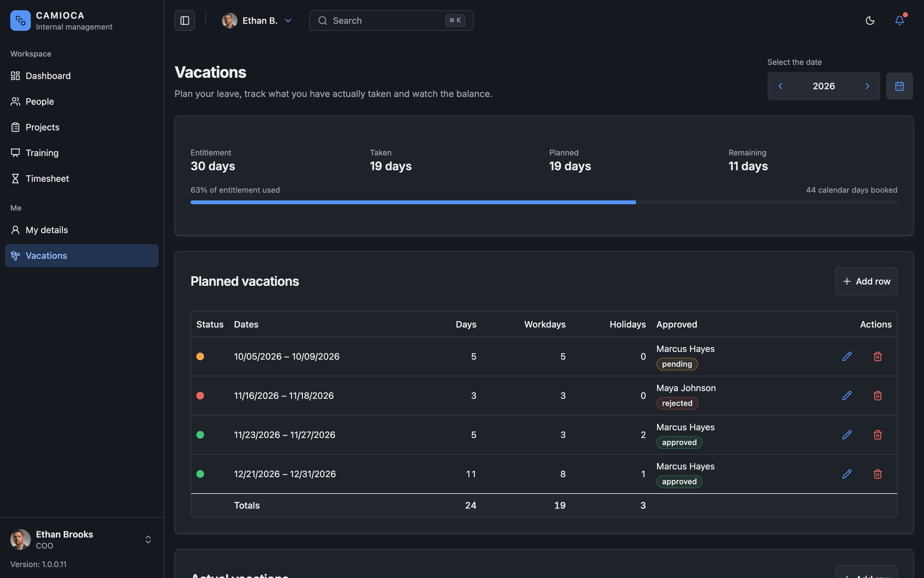Open the Training section
924x578 pixels.
(82, 153)
